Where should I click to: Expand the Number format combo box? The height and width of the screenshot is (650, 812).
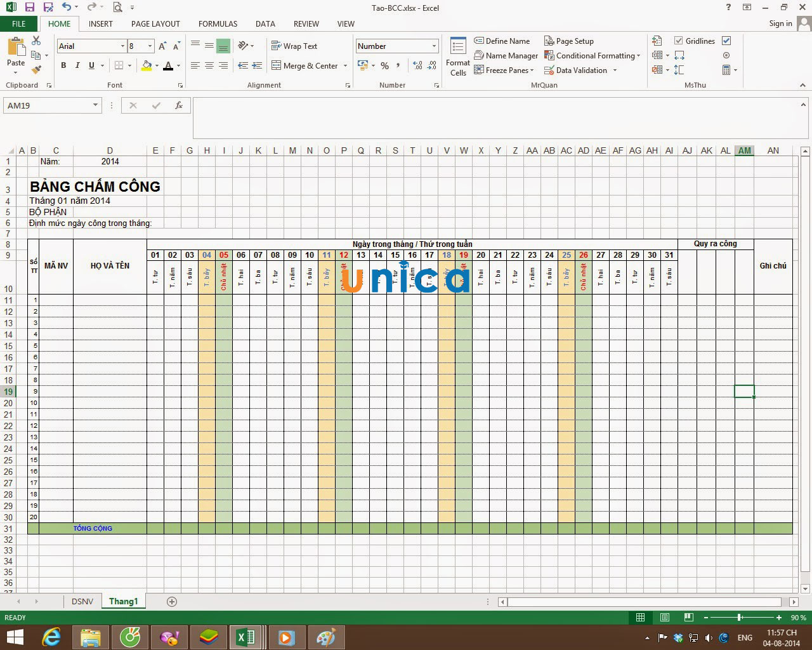pyautogui.click(x=434, y=46)
